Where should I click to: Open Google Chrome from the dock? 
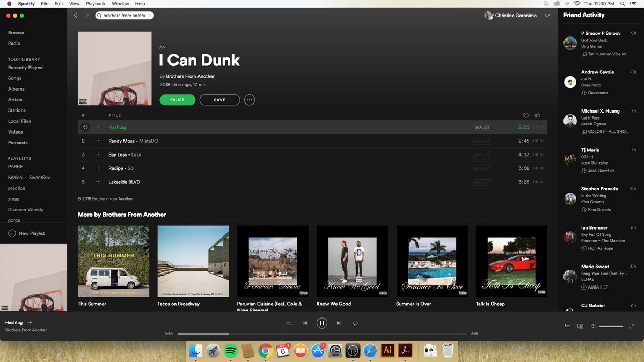coord(265,351)
